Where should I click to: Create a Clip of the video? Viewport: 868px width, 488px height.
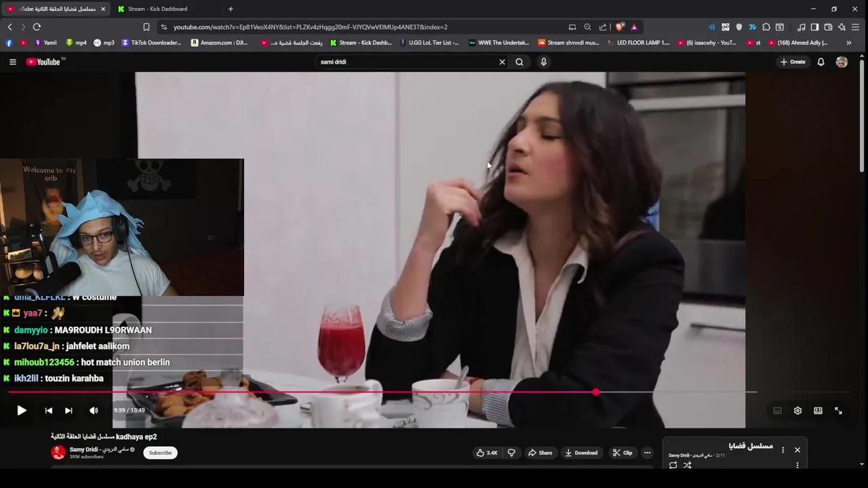click(623, 453)
